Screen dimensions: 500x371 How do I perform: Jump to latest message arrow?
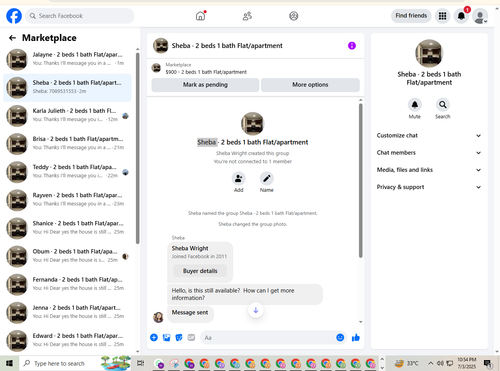(x=256, y=310)
